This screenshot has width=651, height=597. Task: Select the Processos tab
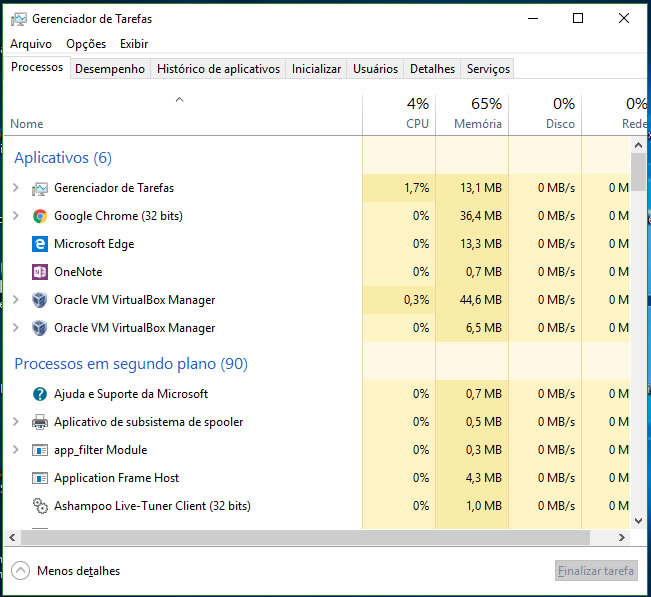(x=37, y=67)
